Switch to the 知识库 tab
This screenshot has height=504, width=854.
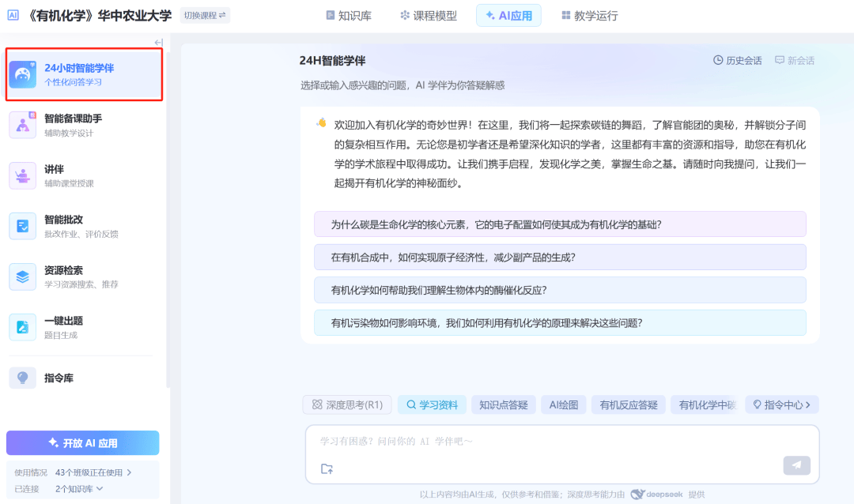pos(348,15)
